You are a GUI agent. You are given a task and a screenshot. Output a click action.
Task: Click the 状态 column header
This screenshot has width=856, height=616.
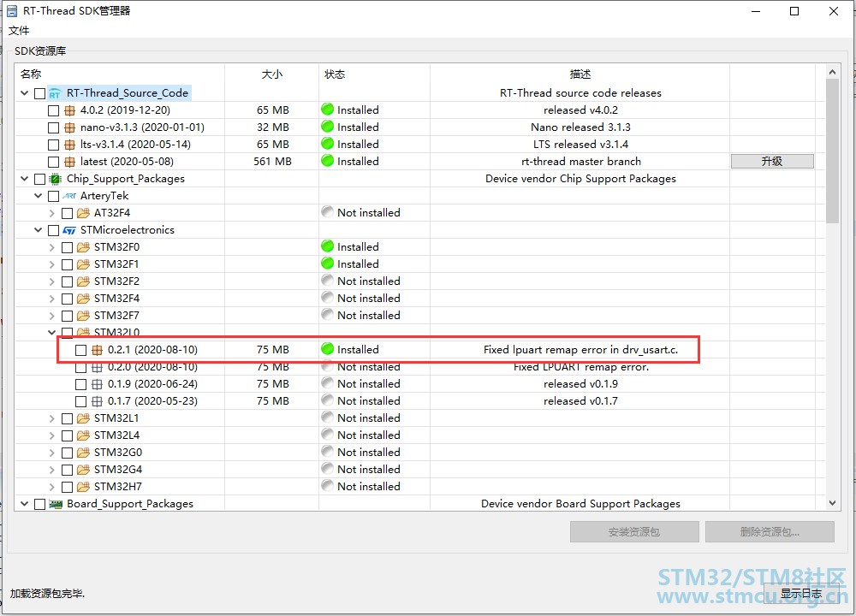point(335,74)
